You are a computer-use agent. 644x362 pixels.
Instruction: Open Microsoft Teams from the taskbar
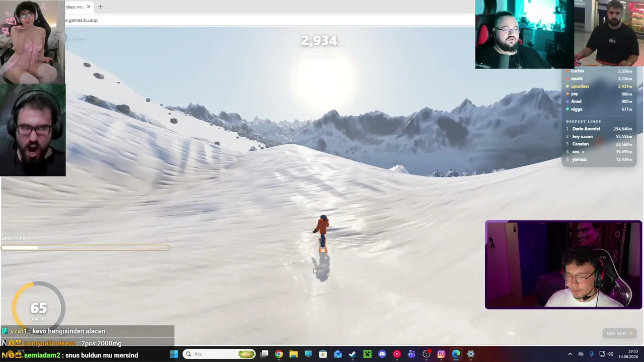(x=412, y=354)
